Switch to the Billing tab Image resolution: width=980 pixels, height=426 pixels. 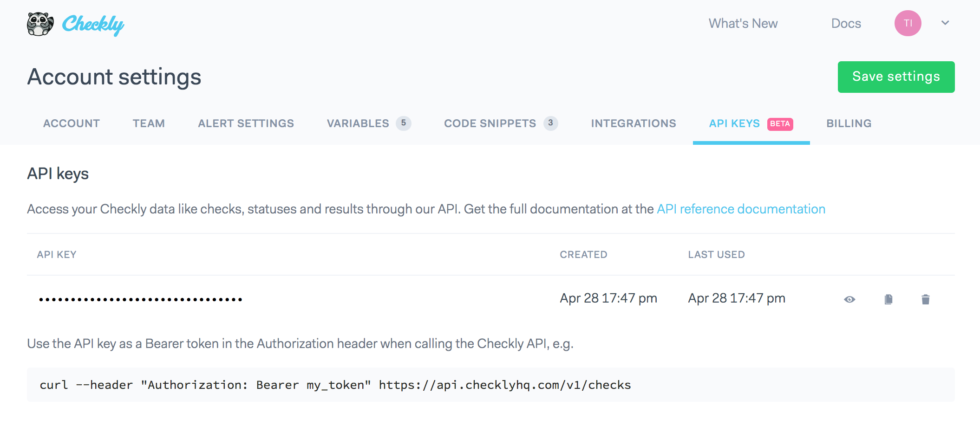tap(849, 123)
